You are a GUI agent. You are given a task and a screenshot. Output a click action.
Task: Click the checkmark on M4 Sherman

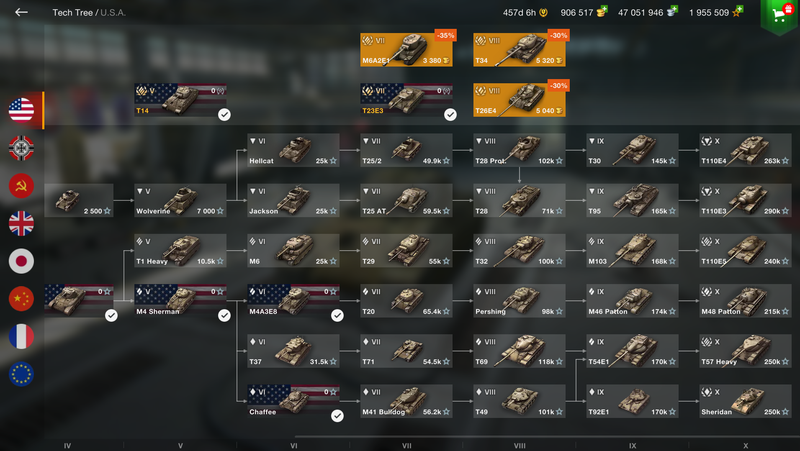point(224,315)
